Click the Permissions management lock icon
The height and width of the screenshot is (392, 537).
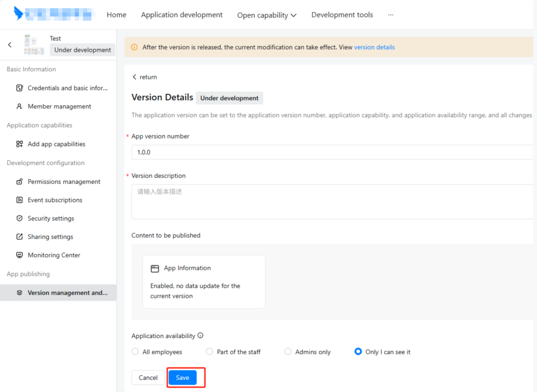(x=19, y=182)
